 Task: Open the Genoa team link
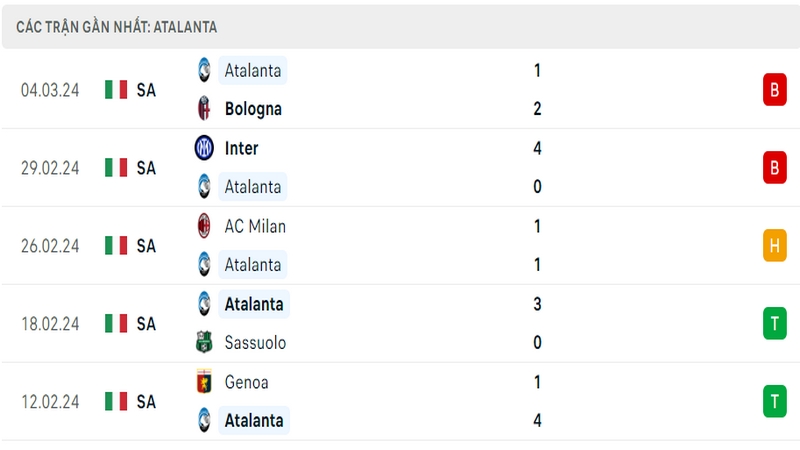[x=246, y=382]
